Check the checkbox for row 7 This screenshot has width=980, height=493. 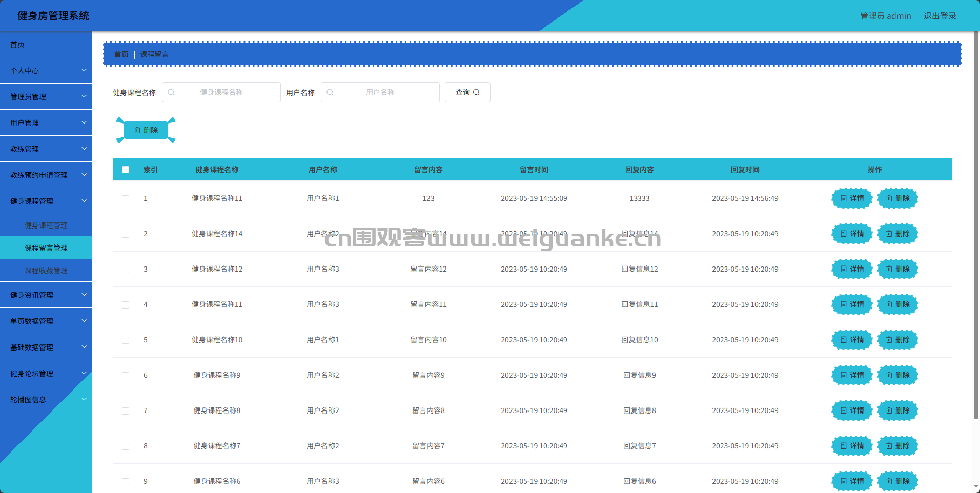pos(126,411)
